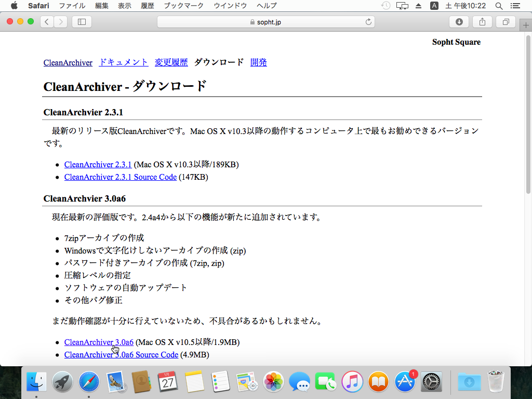Click the sopht.jp address field
The width and height of the screenshot is (532, 399).
click(x=265, y=22)
